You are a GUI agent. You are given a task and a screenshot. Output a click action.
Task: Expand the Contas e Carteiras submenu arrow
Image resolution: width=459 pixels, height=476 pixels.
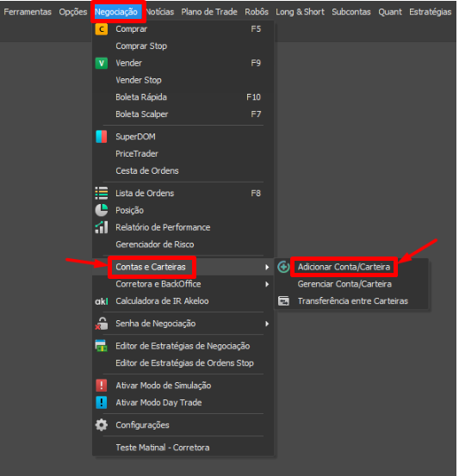[x=267, y=267]
